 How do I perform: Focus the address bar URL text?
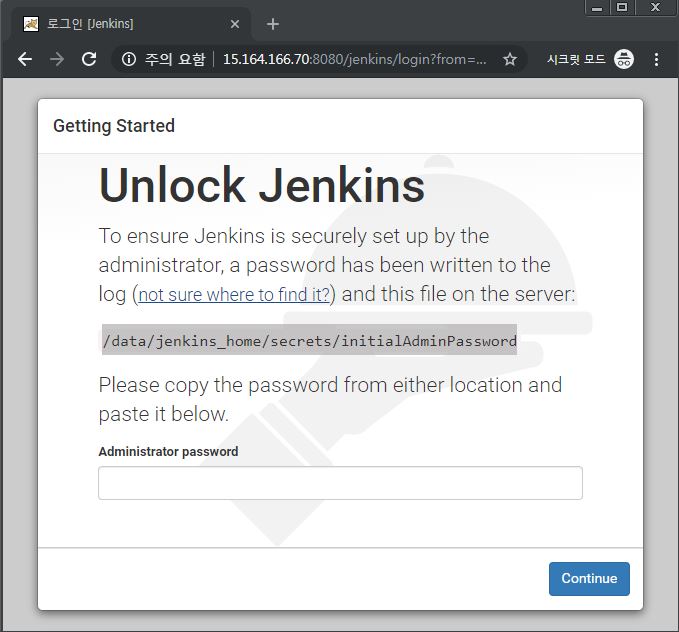(x=355, y=59)
